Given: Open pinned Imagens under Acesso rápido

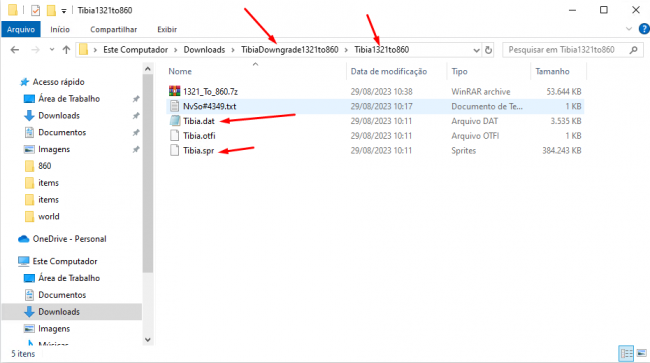Looking at the screenshot, I should pos(54,149).
